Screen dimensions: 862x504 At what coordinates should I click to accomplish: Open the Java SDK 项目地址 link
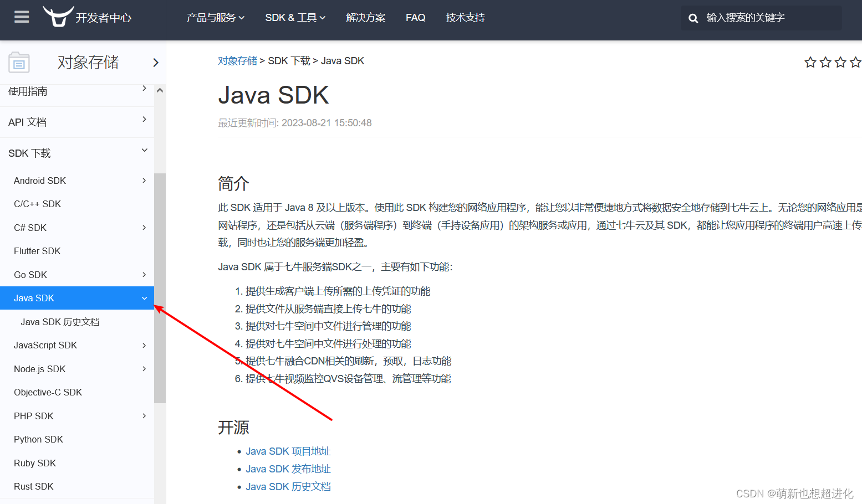point(288,451)
